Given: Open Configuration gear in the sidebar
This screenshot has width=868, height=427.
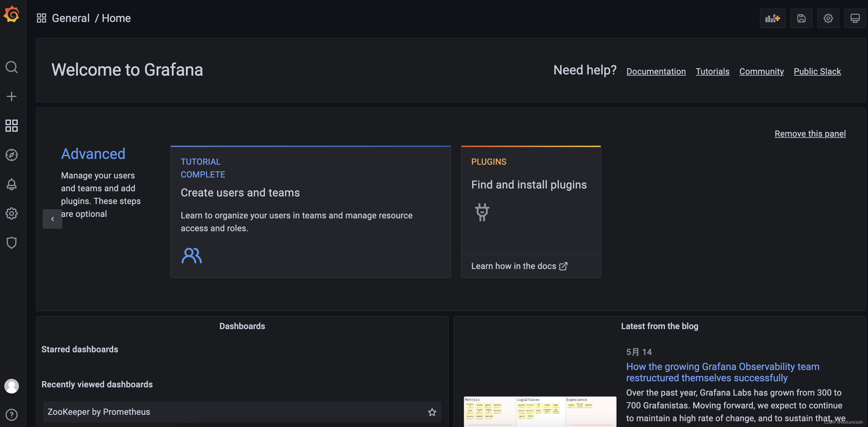Looking at the screenshot, I should point(12,213).
